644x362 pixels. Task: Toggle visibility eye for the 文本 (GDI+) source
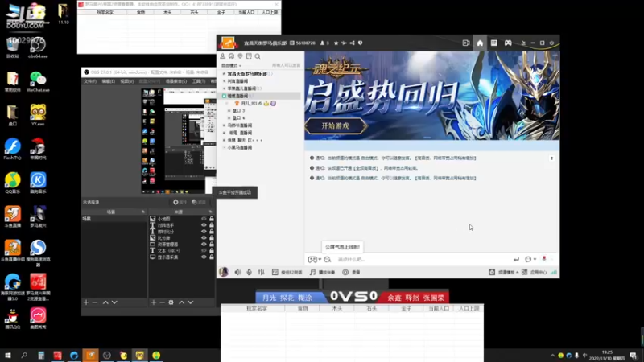pyautogui.click(x=204, y=250)
